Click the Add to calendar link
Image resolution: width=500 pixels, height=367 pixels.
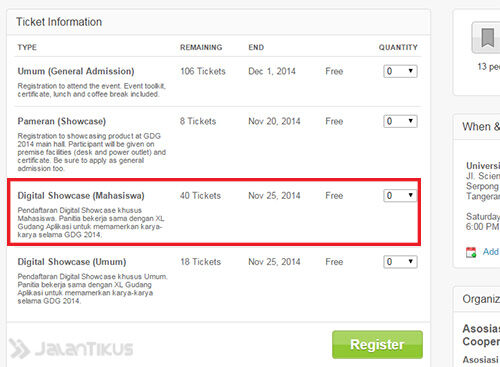[x=491, y=252]
